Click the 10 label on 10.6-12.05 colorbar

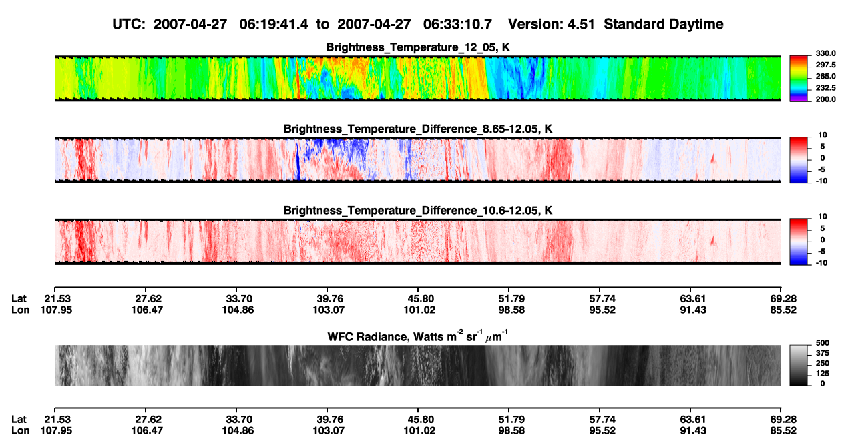[x=822, y=217]
